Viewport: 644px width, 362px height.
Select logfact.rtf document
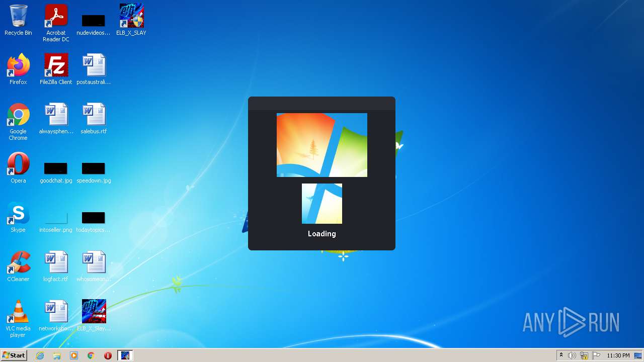pyautogui.click(x=56, y=266)
